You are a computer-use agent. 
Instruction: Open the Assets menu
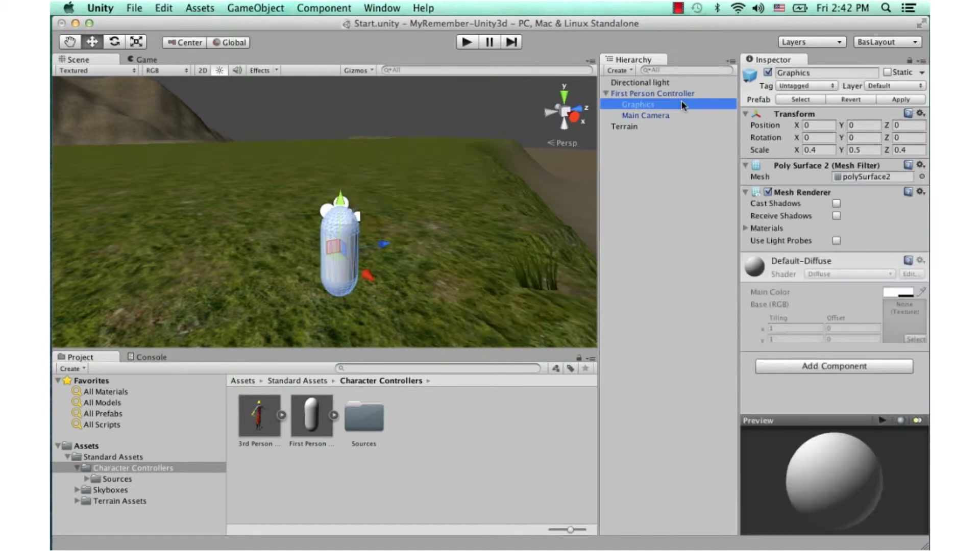click(x=200, y=8)
